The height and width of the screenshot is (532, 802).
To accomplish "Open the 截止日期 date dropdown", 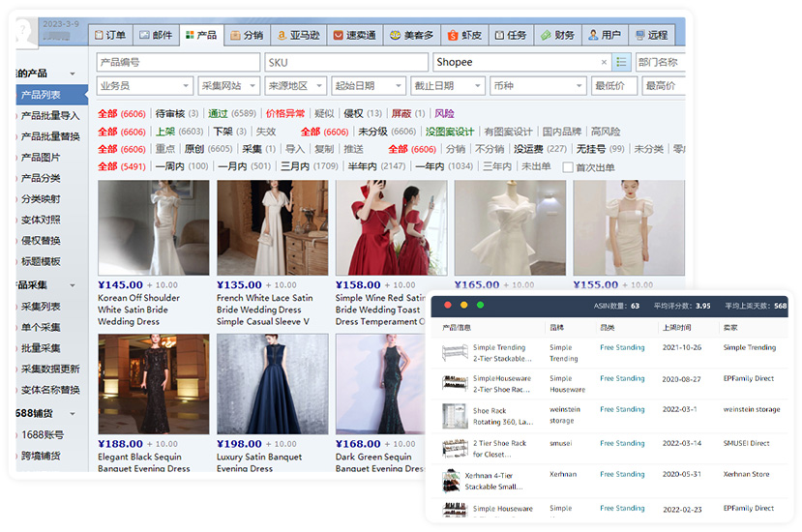I will (448, 86).
